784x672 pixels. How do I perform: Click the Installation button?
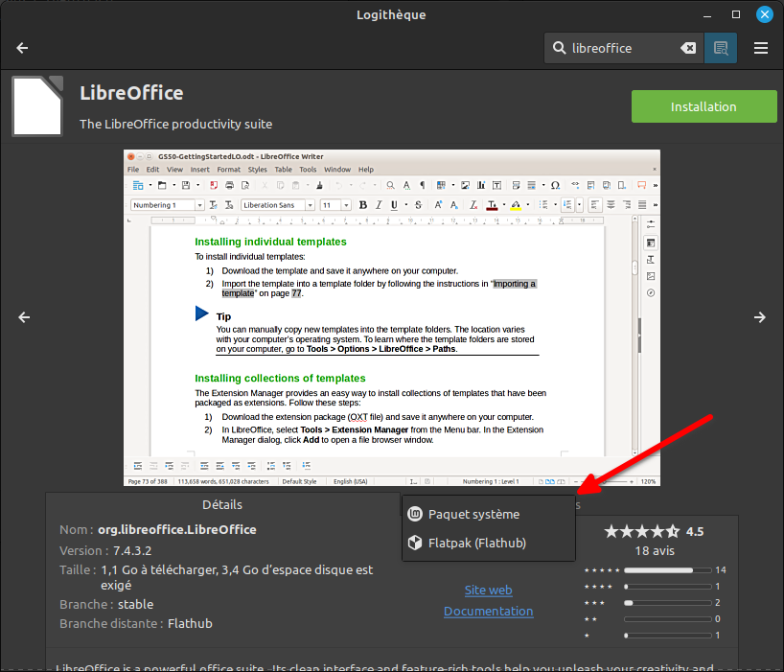tap(703, 106)
